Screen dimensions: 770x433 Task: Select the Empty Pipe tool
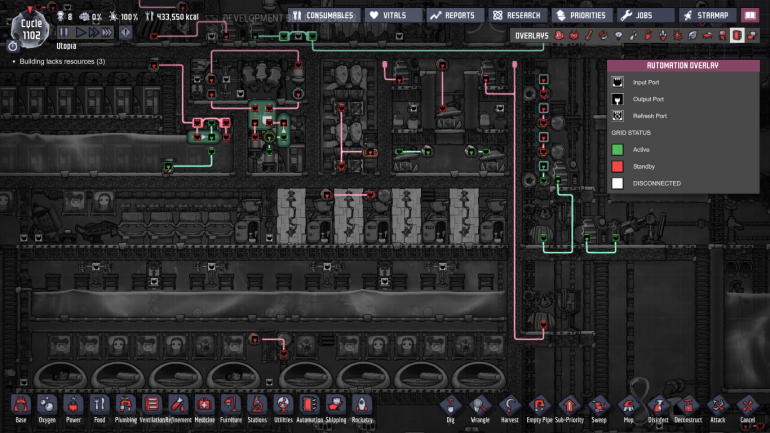point(539,408)
